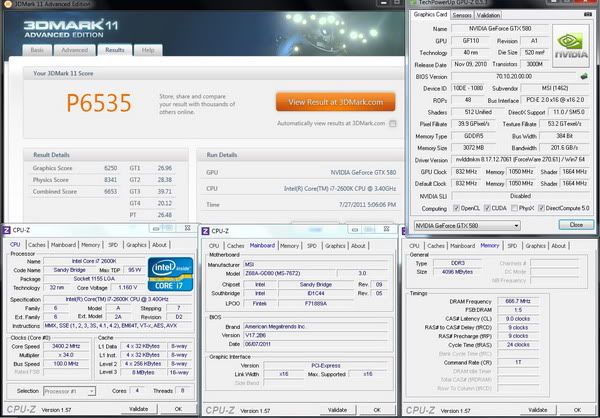
Task: Click the BIOS Brand American Megatrends Inc. field
Action: click(x=315, y=327)
